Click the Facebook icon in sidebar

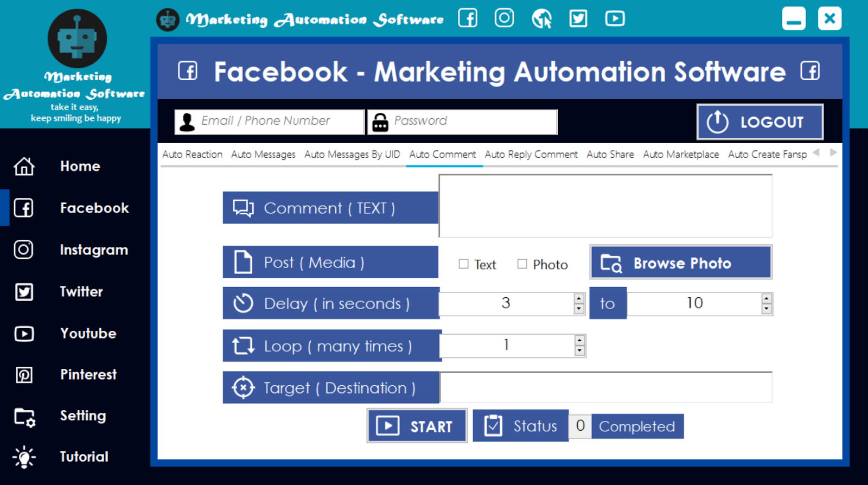point(24,208)
